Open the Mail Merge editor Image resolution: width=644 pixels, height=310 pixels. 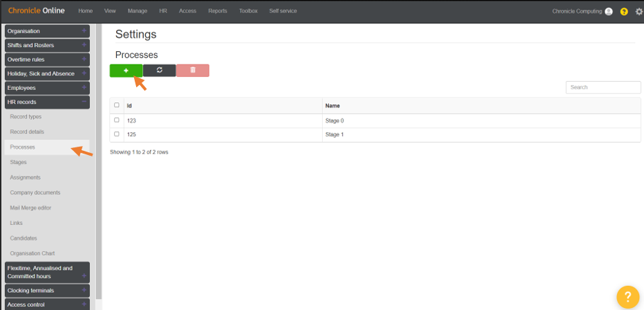click(x=31, y=208)
